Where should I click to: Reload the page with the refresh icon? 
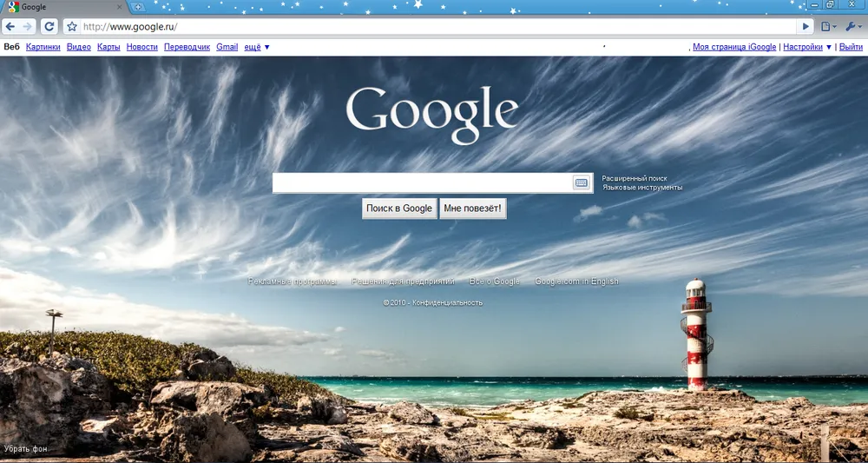click(x=49, y=27)
